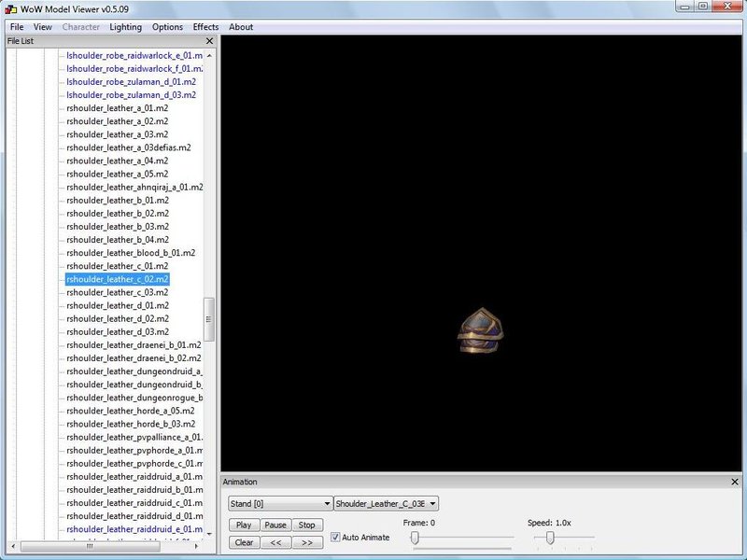
Task: Select rshoulder_leather_b_04.m2
Action: point(118,240)
